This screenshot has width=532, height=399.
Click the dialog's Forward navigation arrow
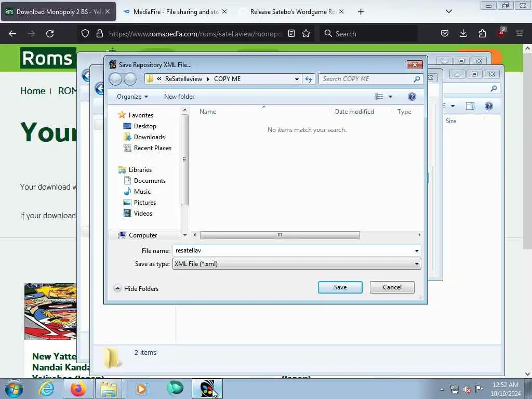130,79
